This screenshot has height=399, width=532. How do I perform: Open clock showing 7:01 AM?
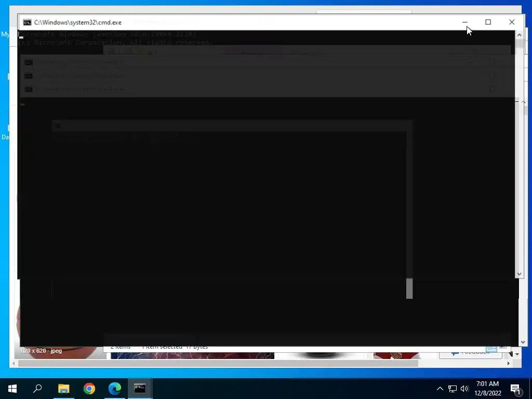(x=487, y=389)
